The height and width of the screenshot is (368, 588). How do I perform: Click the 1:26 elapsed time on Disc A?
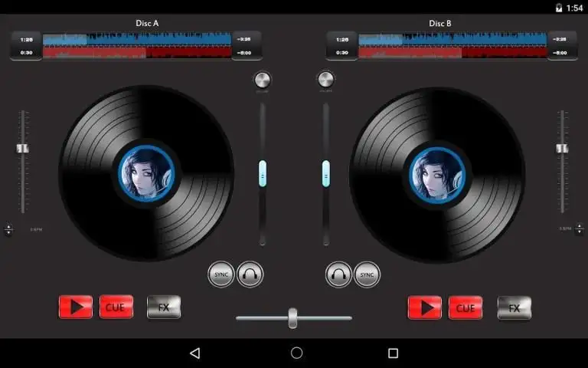point(26,39)
